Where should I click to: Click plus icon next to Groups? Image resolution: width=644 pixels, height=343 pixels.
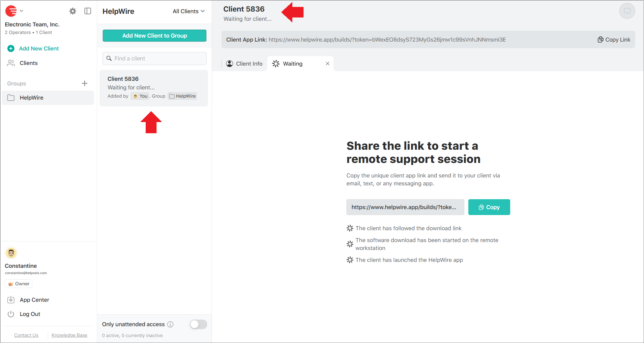tap(84, 83)
